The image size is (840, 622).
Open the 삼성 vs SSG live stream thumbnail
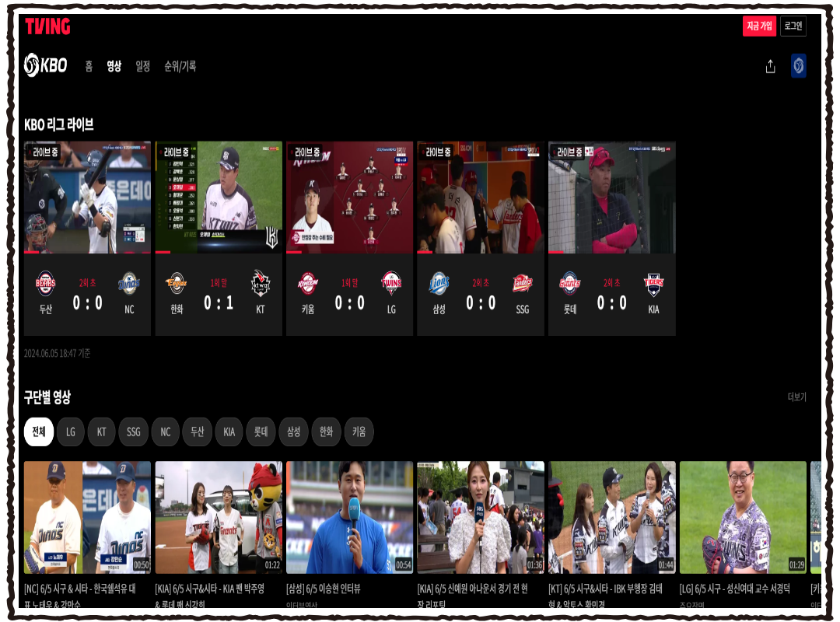point(481,197)
